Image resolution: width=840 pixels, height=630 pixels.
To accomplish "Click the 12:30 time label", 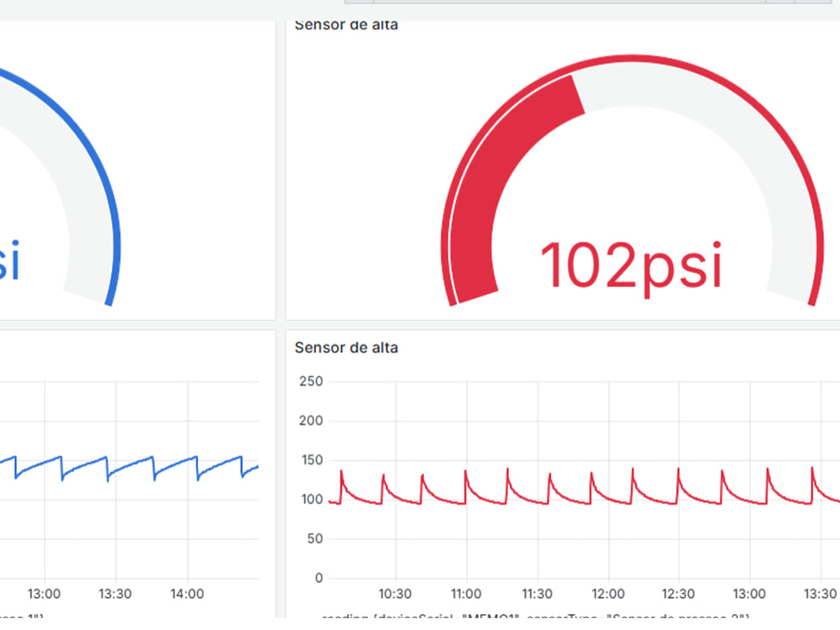I will (x=678, y=594).
